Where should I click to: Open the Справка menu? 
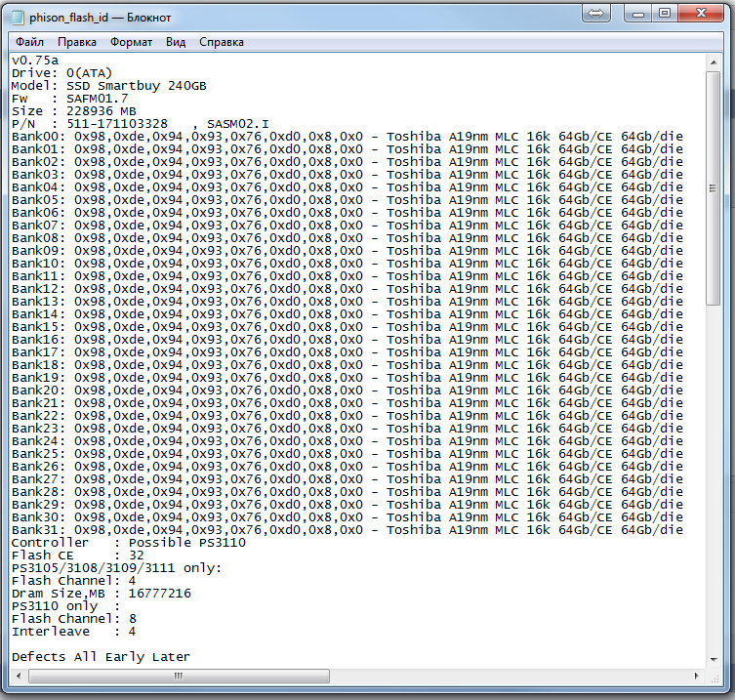tap(222, 42)
